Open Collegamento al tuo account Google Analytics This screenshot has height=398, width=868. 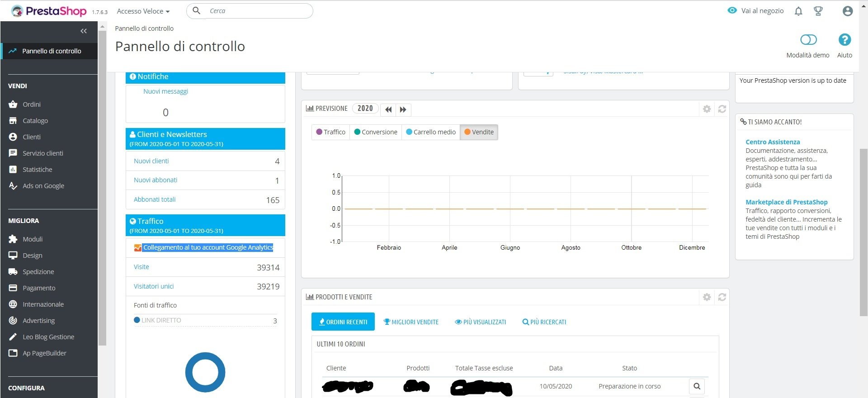click(208, 247)
